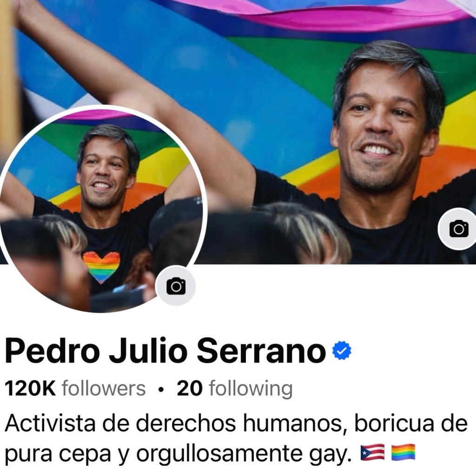The width and height of the screenshot is (476, 476).
Task: Open the 120K followers list
Action: coord(75,388)
